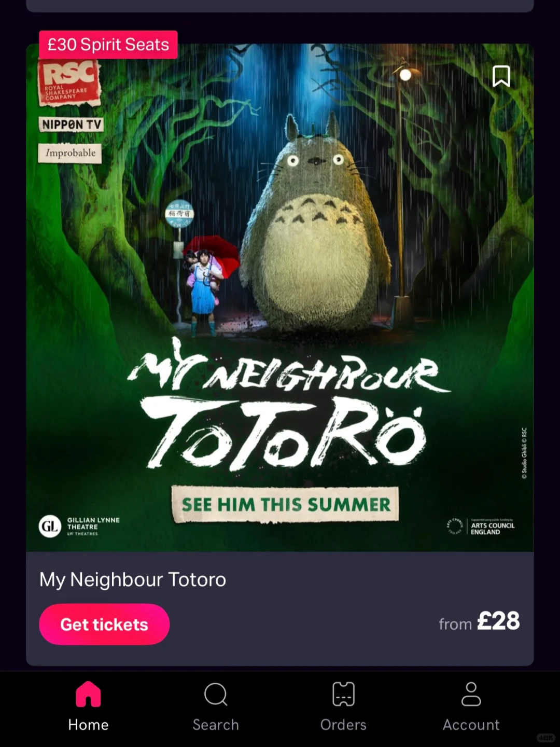Image resolution: width=560 pixels, height=747 pixels.
Task: Tap the show card above Totoro
Action: [x=280, y=6]
